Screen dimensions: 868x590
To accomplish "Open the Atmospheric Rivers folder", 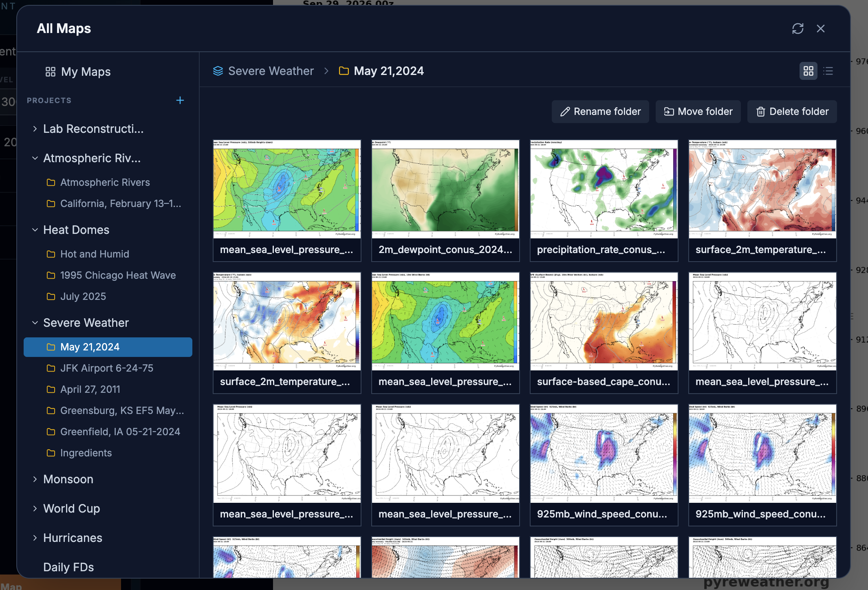I will coord(108,182).
